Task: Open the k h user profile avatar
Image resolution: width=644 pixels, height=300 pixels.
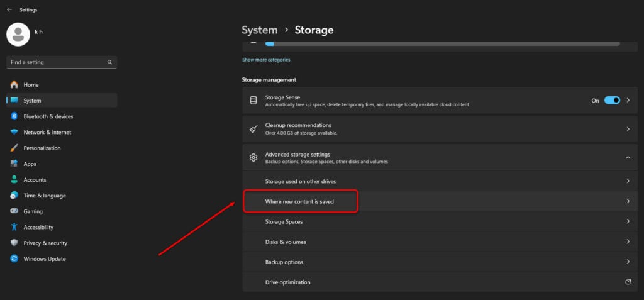Action: 18,35
